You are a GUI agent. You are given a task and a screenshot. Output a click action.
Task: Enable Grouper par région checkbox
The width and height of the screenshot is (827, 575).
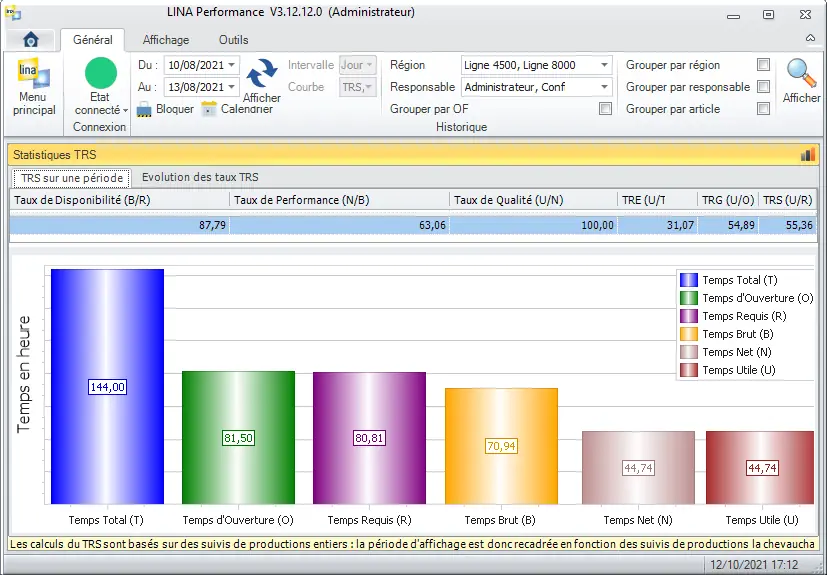tap(763, 64)
